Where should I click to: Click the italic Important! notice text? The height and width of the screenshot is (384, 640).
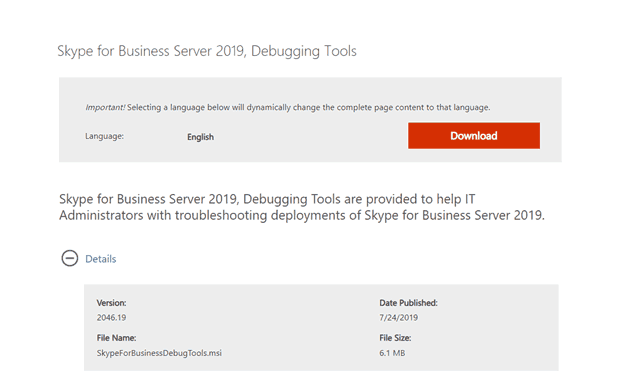pyautogui.click(x=105, y=107)
